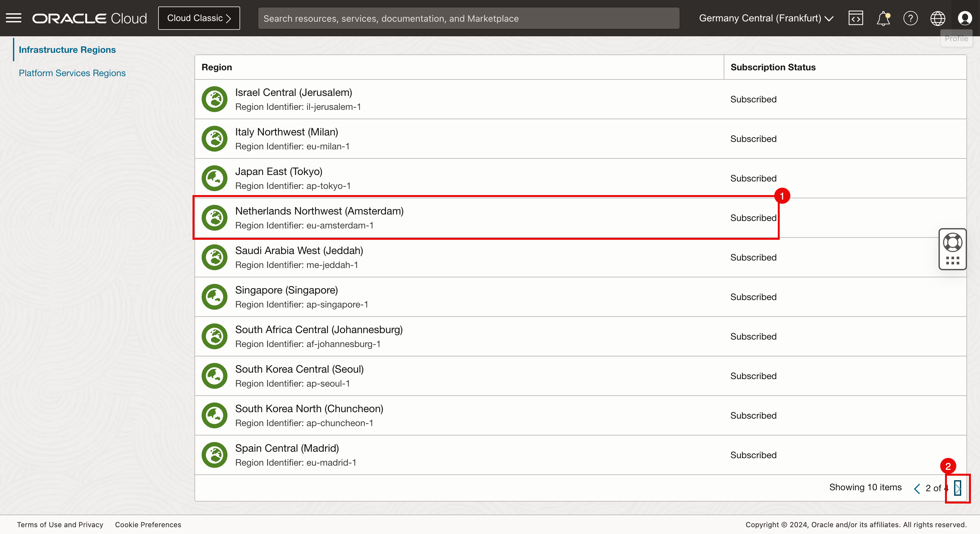The height and width of the screenshot is (534, 980).
Task: Open the Cloud Shell developer tools icon
Action: pos(856,18)
